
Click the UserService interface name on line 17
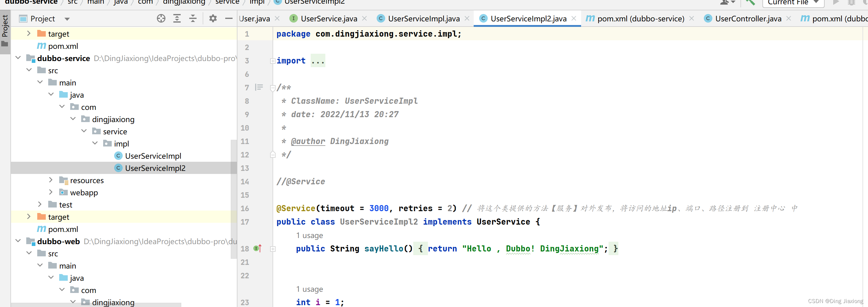[x=503, y=222]
